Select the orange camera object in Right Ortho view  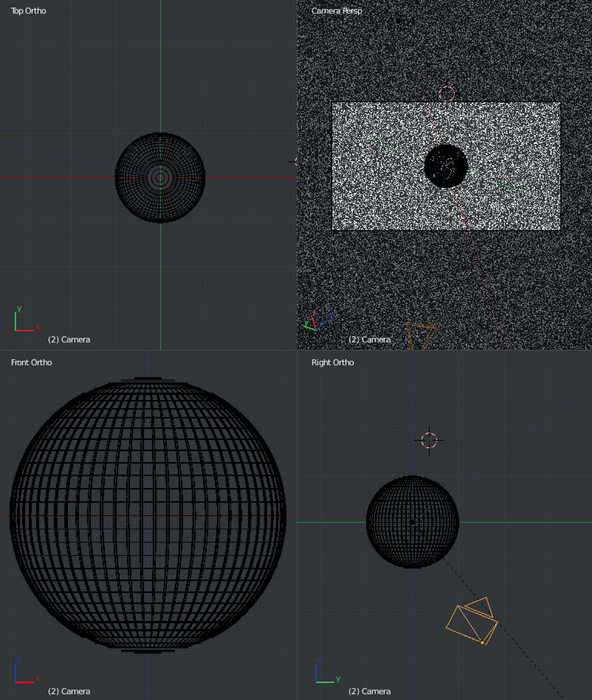coord(472,621)
